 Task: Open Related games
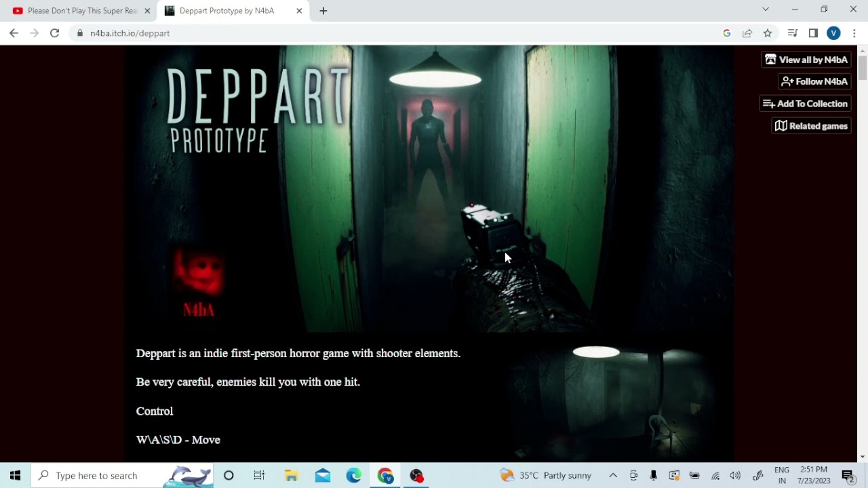pyautogui.click(x=812, y=126)
